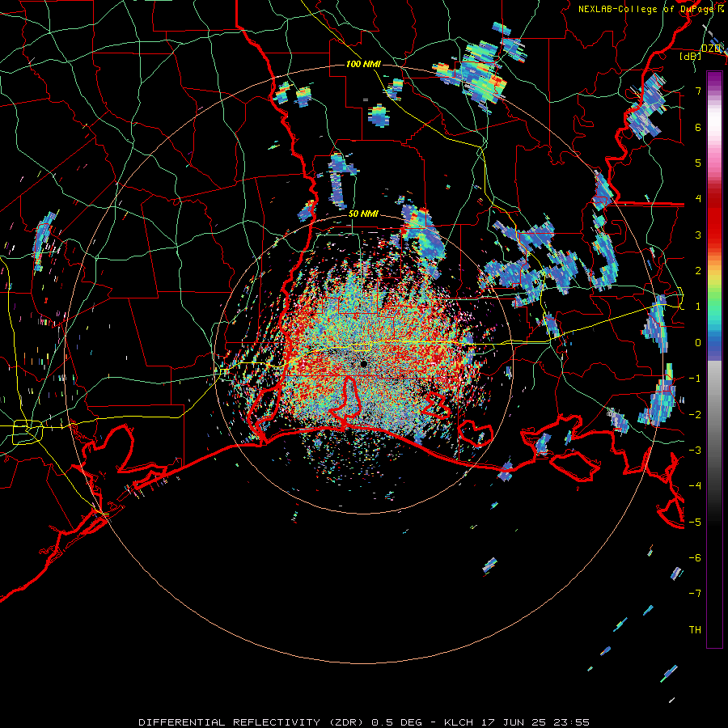Select the -2 dB scale label
This screenshot has height=728, width=728.
pyautogui.click(x=695, y=415)
